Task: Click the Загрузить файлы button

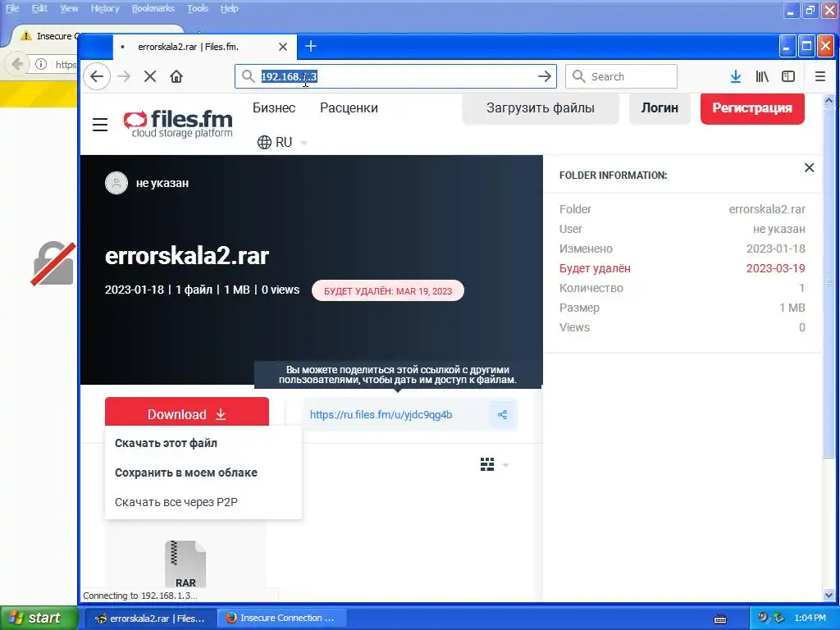Action: (540, 108)
